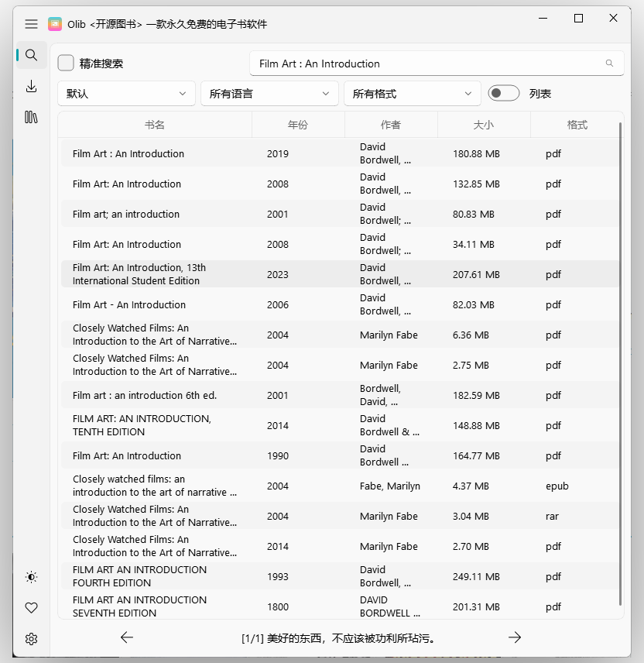Click the Olib app logo icon
Image resolution: width=644 pixels, height=663 pixels.
pos(55,24)
